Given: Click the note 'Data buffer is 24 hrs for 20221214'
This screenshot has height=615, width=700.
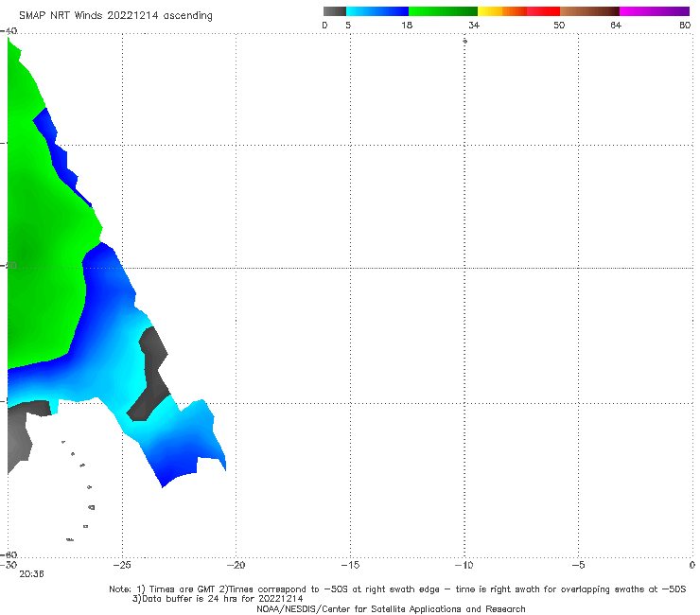Looking at the screenshot, I should 222,599.
